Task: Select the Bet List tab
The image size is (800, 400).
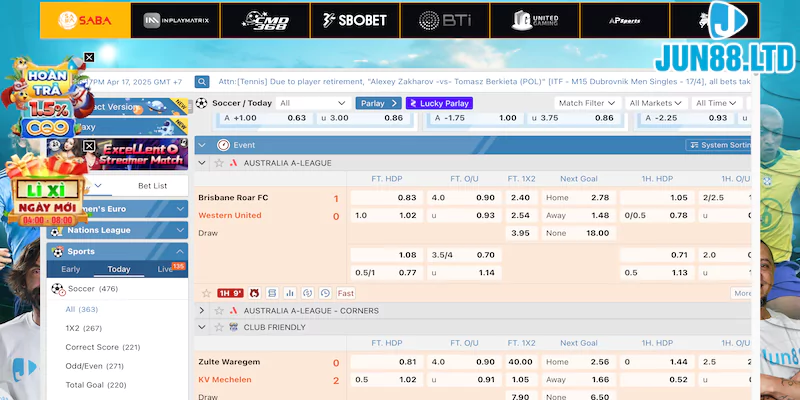Action: pos(152,185)
